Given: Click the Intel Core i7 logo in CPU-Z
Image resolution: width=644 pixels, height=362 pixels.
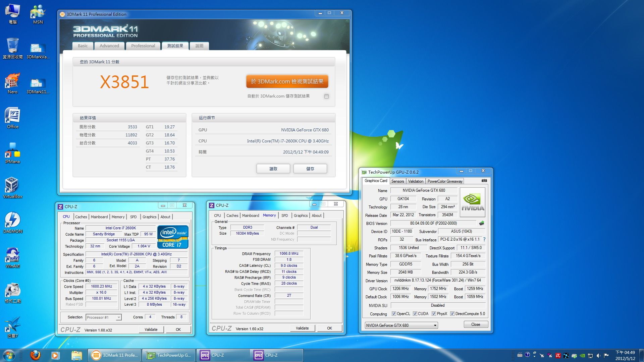Looking at the screenshot, I should pyautogui.click(x=173, y=237).
